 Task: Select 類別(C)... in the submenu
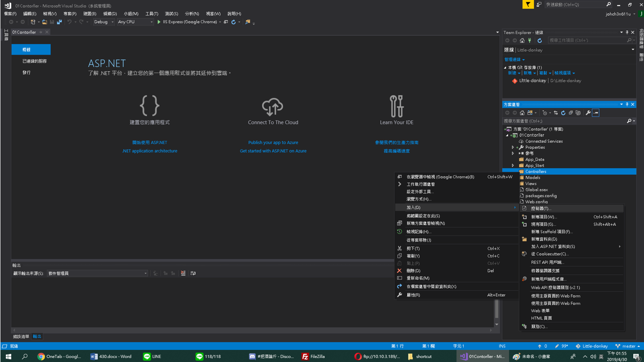(571, 327)
